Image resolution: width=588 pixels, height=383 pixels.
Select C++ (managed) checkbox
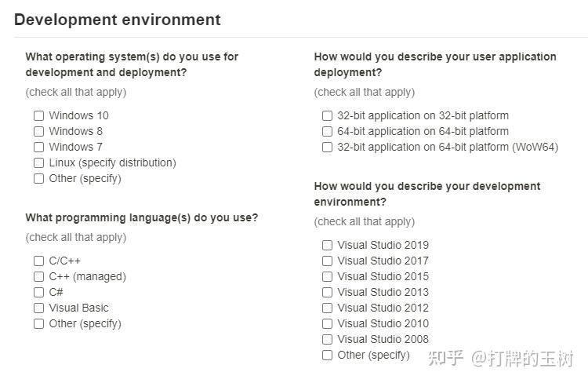[38, 277]
